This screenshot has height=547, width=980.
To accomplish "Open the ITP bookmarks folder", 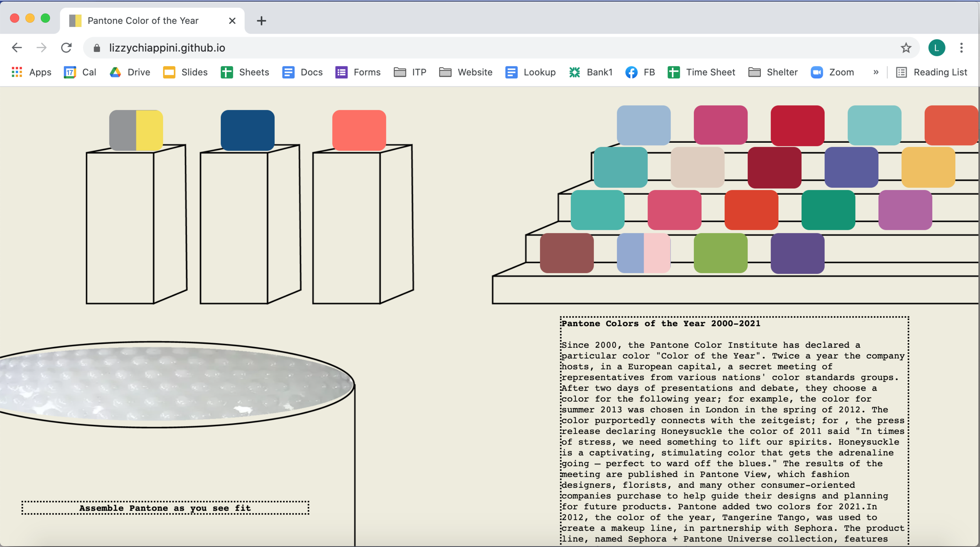I will click(x=410, y=72).
